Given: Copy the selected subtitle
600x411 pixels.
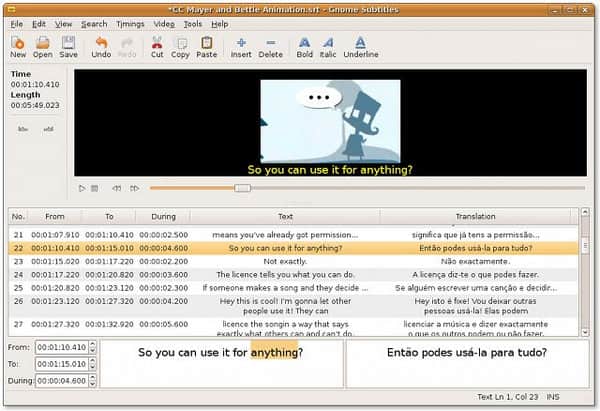Looking at the screenshot, I should tap(180, 47).
